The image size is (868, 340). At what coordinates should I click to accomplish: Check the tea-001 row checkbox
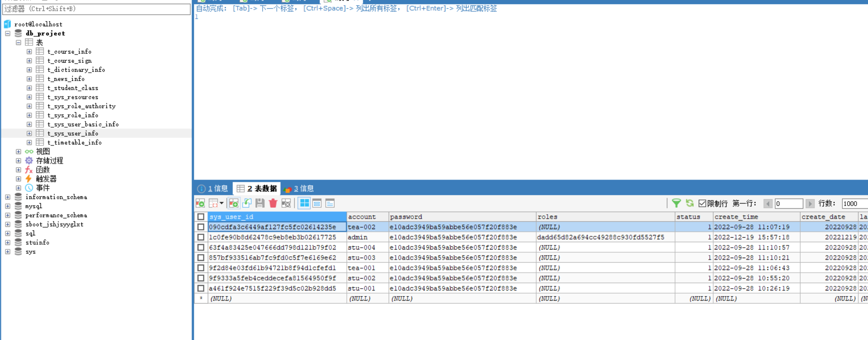(x=201, y=268)
